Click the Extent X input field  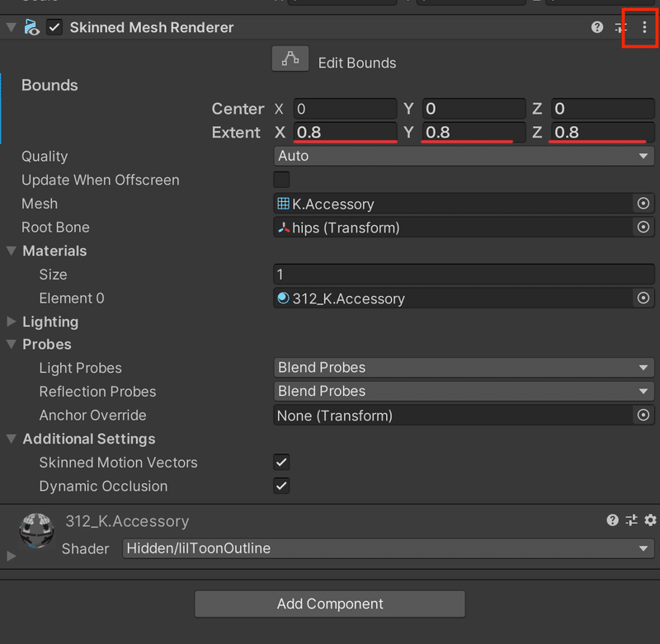tap(345, 132)
